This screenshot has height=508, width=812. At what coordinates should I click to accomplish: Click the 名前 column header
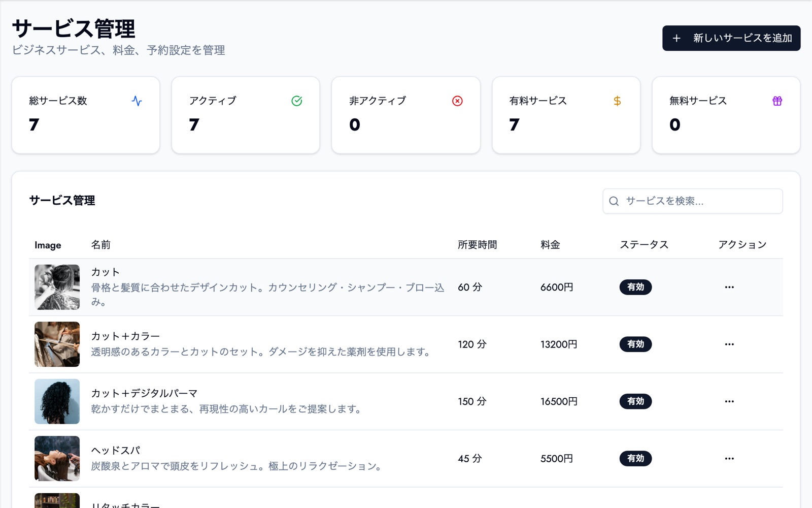click(x=101, y=245)
